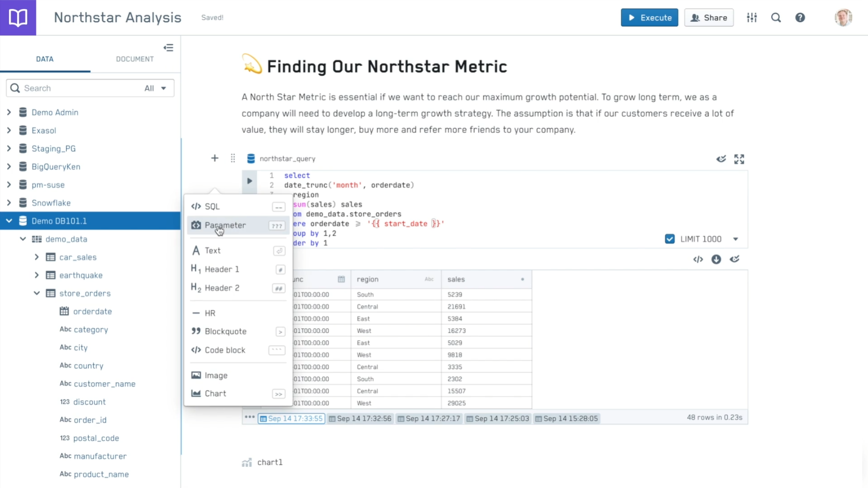868x488 pixels.
Task: Select the postal_code column
Action: (96, 438)
